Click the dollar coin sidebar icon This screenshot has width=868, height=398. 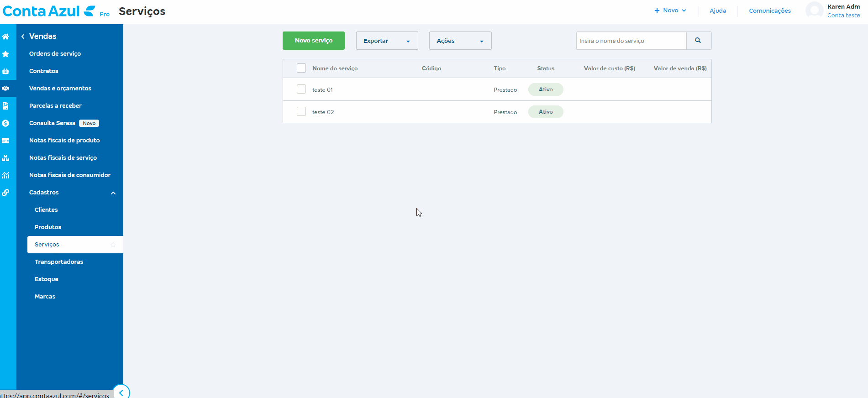pyautogui.click(x=5, y=123)
